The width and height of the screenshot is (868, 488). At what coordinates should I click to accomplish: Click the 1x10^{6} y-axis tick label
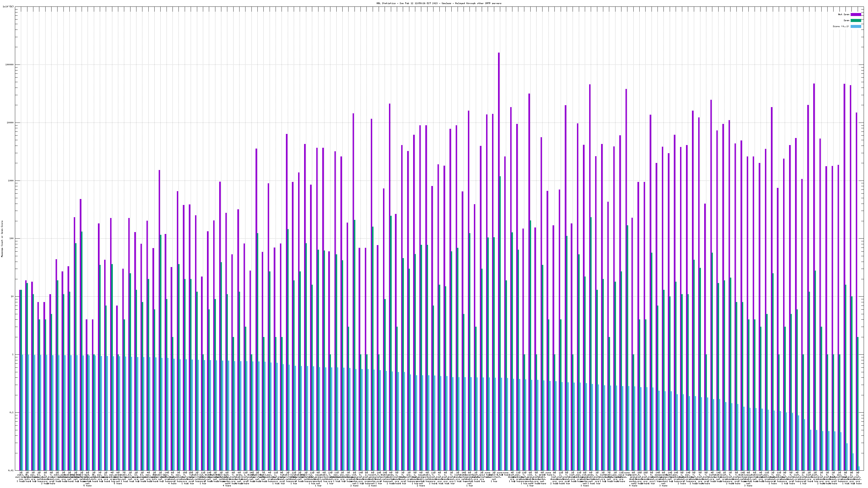coord(8,7)
